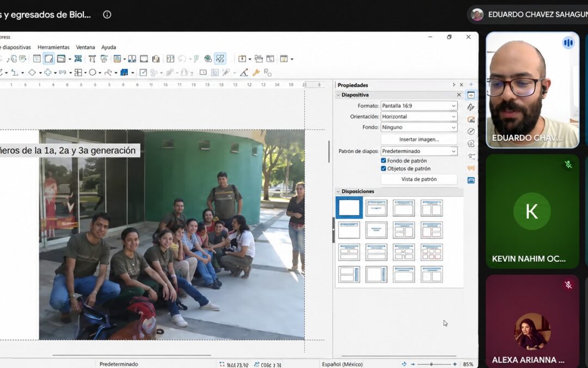The image size is (588, 368).
Task: Click the Insert Hyperlink globe icon
Action: click(208, 58)
